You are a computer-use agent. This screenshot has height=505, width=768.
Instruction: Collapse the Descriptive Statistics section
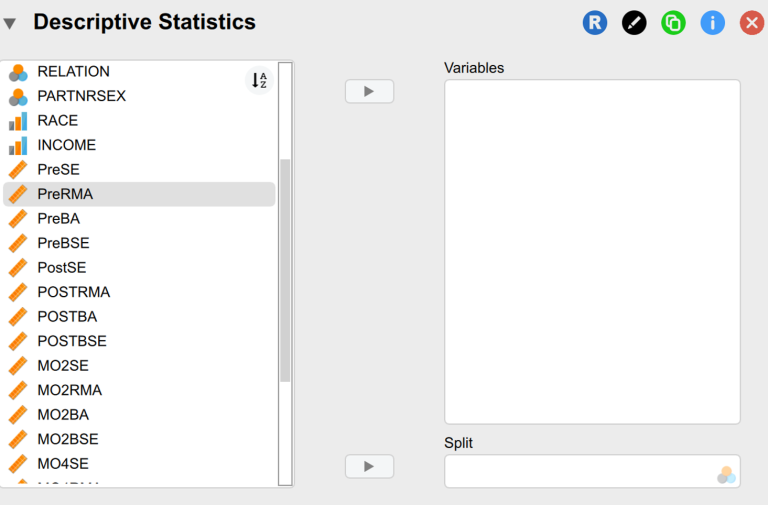click(10, 23)
